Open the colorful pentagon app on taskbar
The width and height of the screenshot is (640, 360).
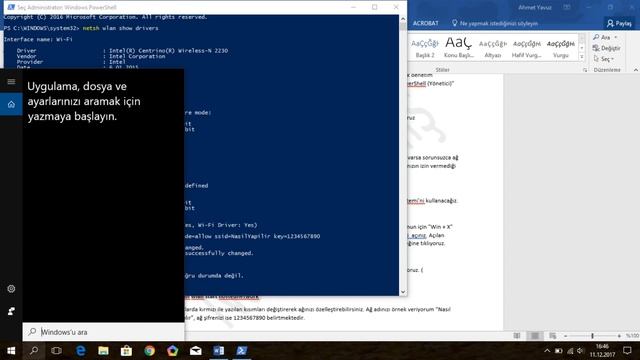click(x=172, y=351)
